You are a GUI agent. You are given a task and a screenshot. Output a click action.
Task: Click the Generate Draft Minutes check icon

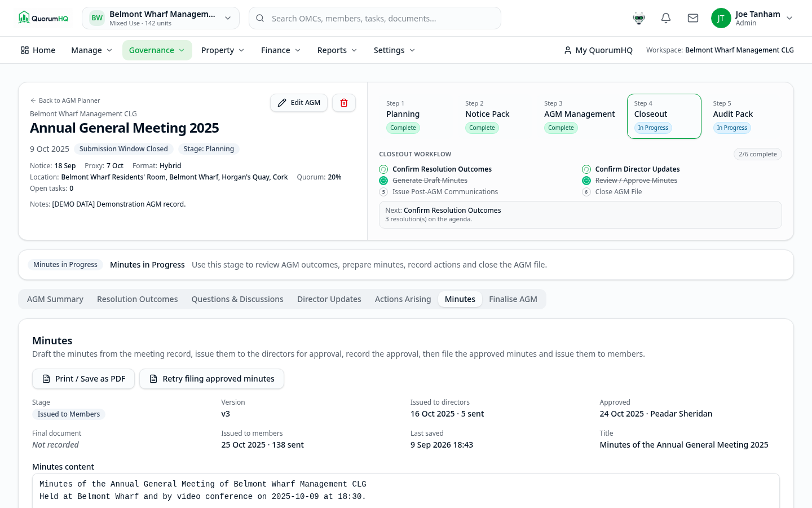pyautogui.click(x=383, y=181)
